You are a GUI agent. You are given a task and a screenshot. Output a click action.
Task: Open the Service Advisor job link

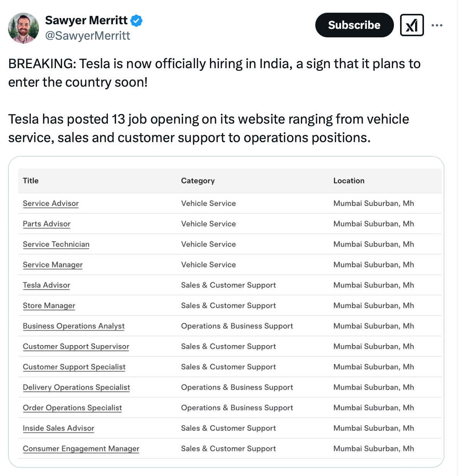50,203
